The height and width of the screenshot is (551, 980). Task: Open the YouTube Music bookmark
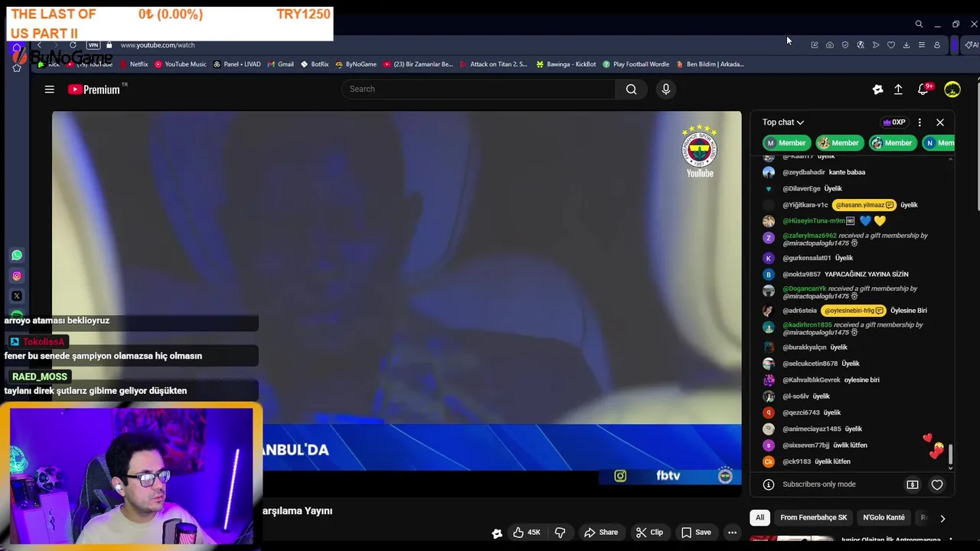[181, 64]
